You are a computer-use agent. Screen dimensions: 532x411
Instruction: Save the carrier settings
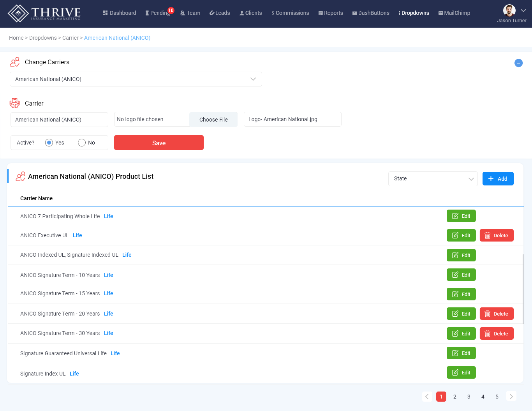coord(159,143)
